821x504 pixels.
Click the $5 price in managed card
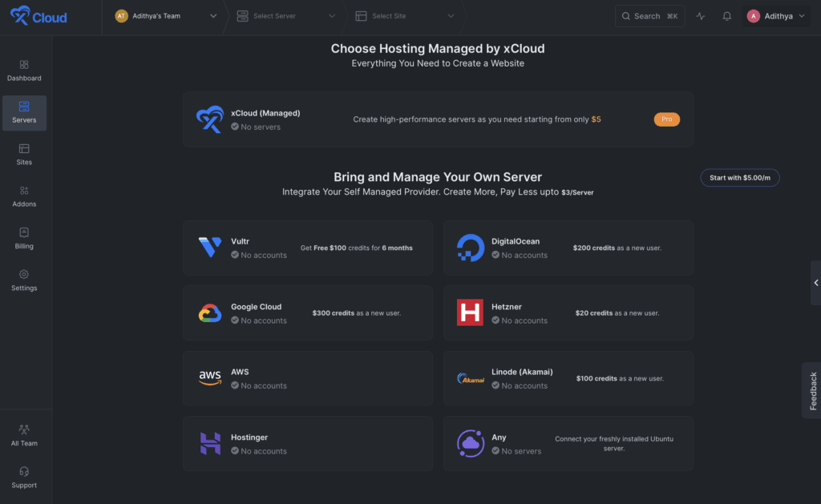click(596, 119)
